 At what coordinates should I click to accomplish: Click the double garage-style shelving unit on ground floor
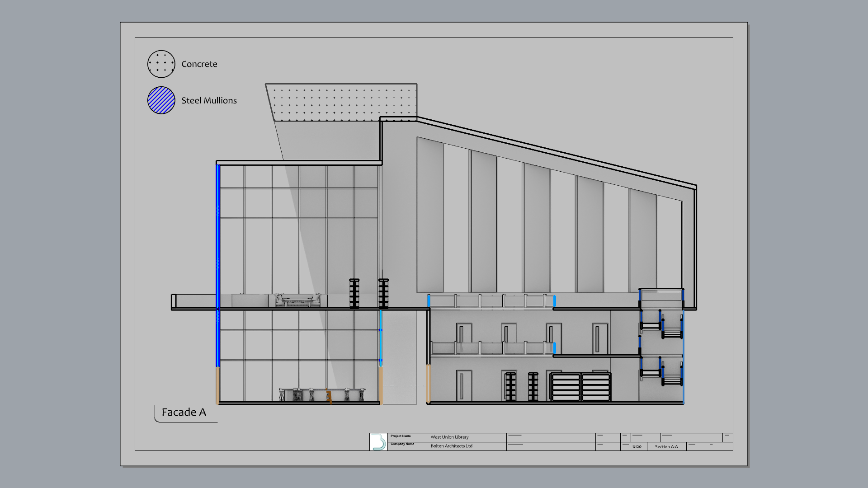point(580,387)
